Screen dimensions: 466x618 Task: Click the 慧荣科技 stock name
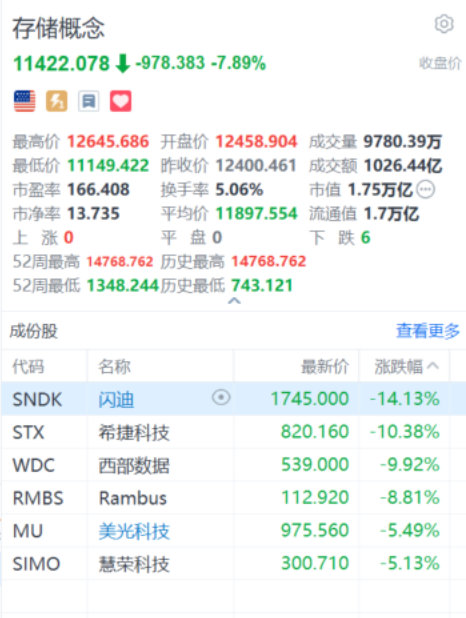tap(134, 564)
